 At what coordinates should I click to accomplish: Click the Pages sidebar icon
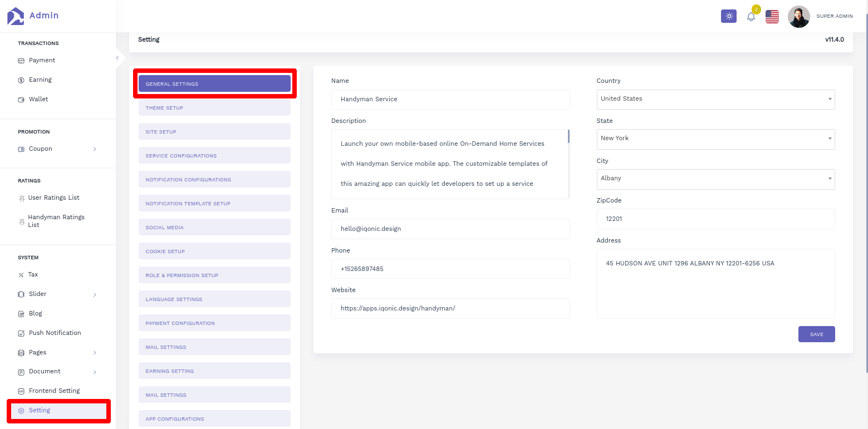click(x=21, y=353)
